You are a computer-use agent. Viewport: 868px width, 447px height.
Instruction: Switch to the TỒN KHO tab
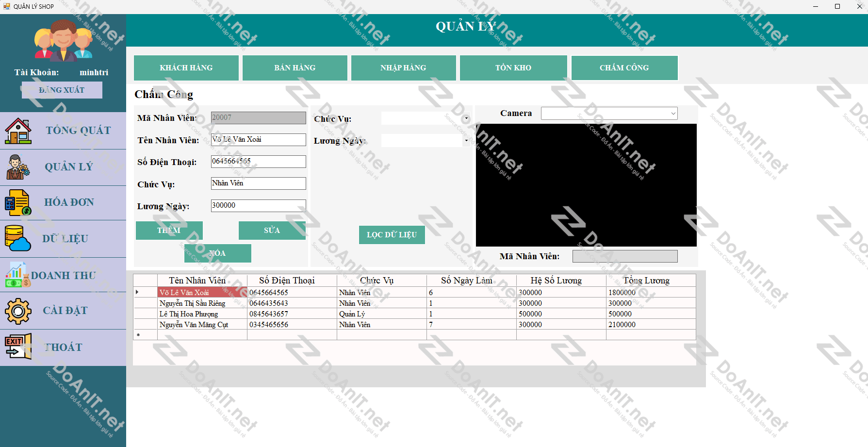point(513,68)
